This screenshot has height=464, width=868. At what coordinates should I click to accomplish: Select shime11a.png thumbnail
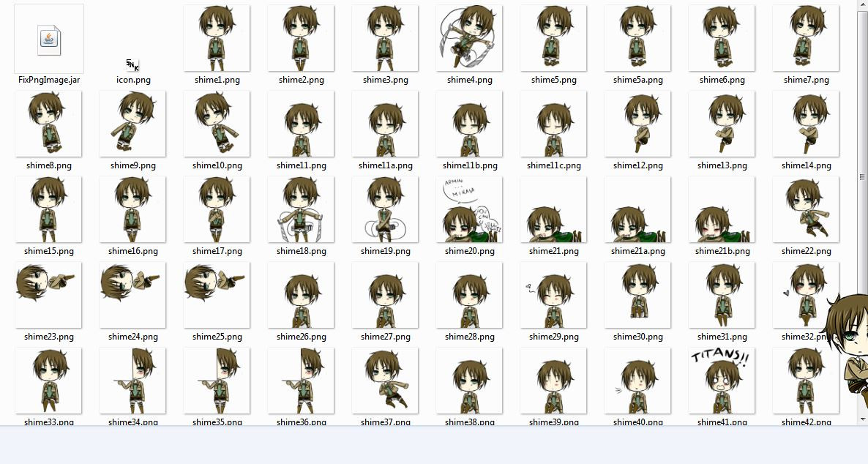click(385, 124)
